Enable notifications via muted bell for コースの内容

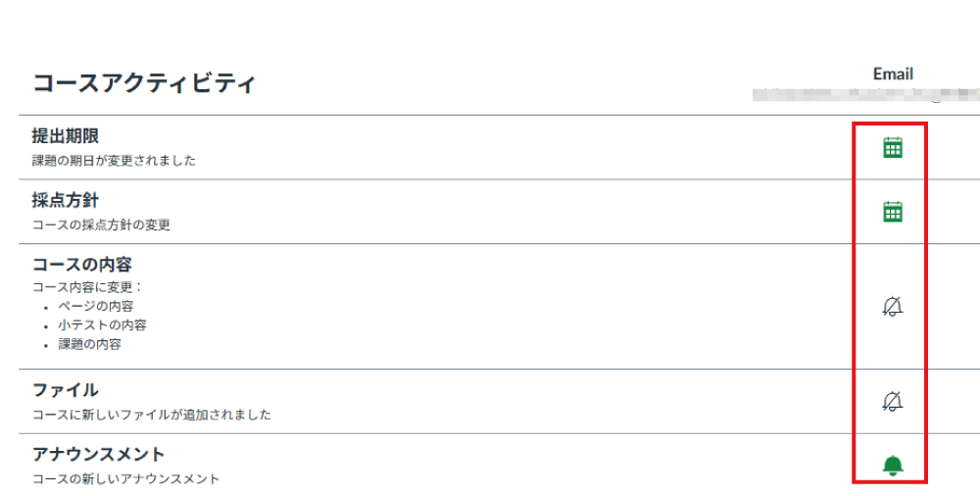tap(892, 307)
